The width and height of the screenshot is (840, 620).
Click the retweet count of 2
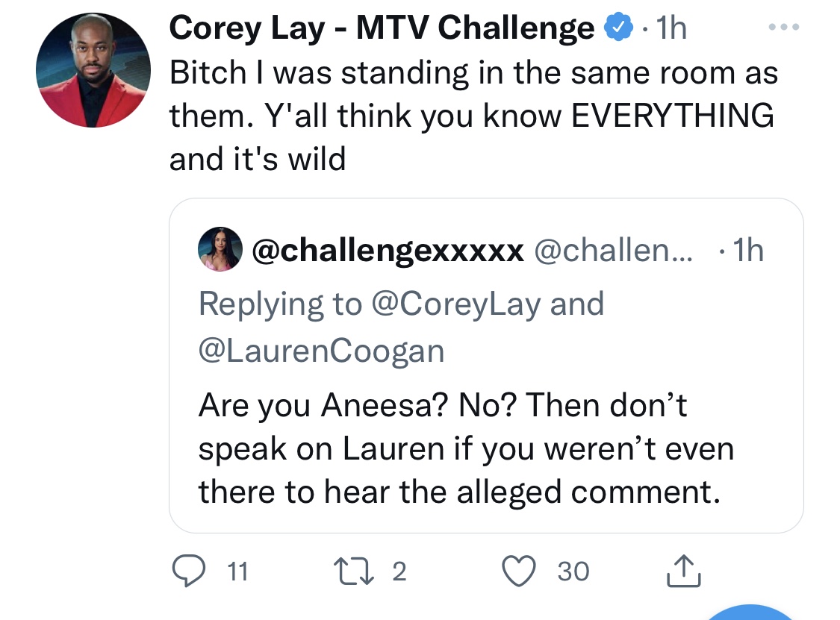(399, 572)
